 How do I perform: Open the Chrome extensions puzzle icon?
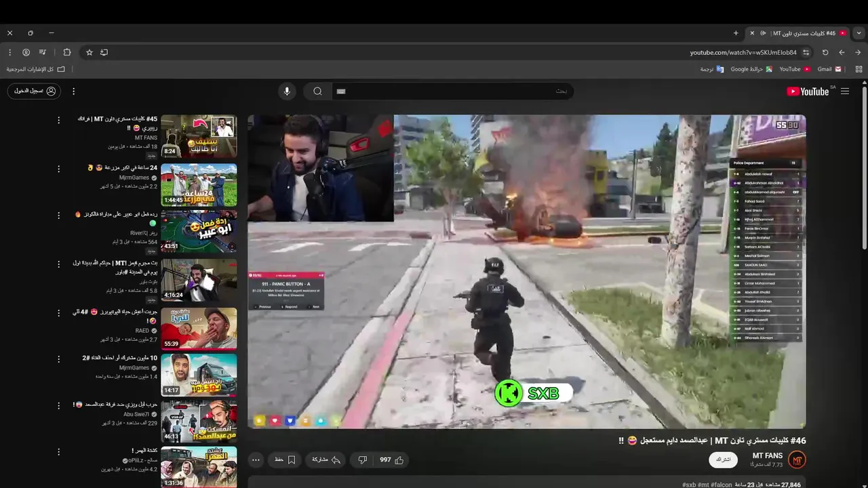click(66, 52)
